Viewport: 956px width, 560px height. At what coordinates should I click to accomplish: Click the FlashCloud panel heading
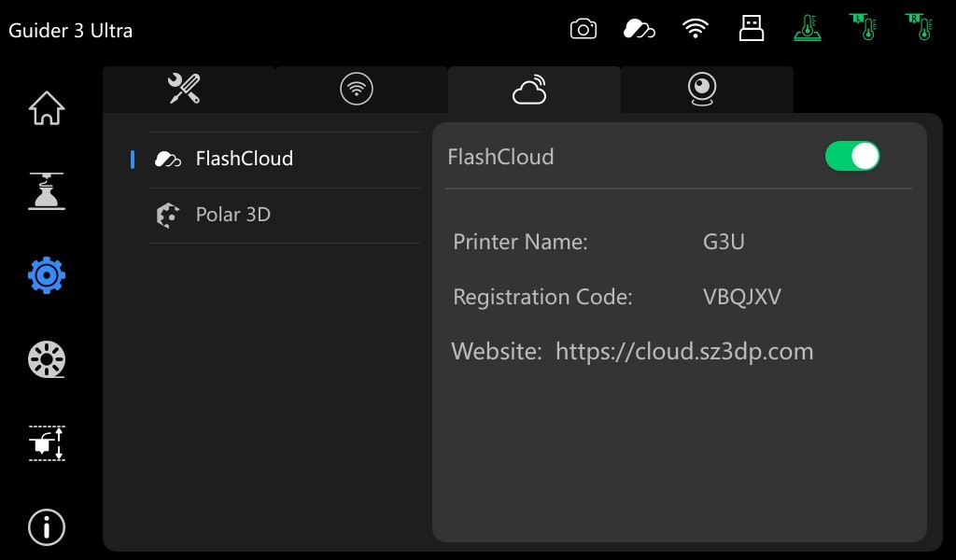500,157
